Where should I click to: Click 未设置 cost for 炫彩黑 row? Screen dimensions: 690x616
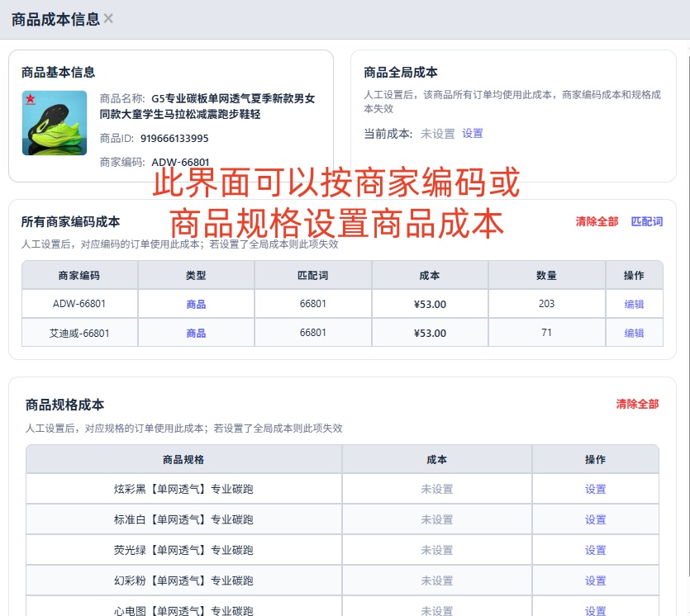click(437, 489)
